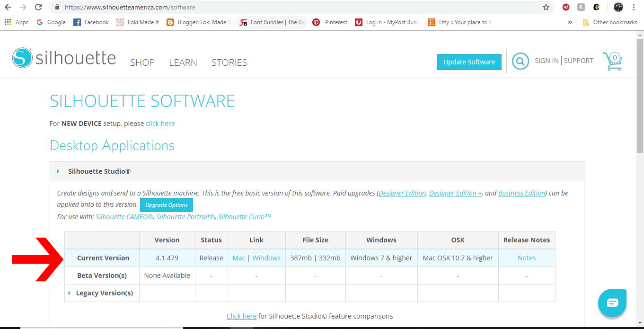Open the Google bookmark
The width and height of the screenshot is (644, 329).
(51, 22)
